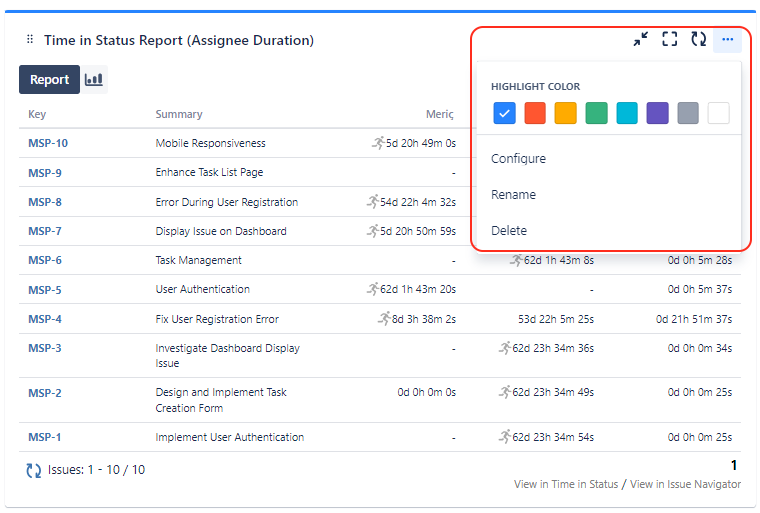Select Delete from the gadget menu

509,231
